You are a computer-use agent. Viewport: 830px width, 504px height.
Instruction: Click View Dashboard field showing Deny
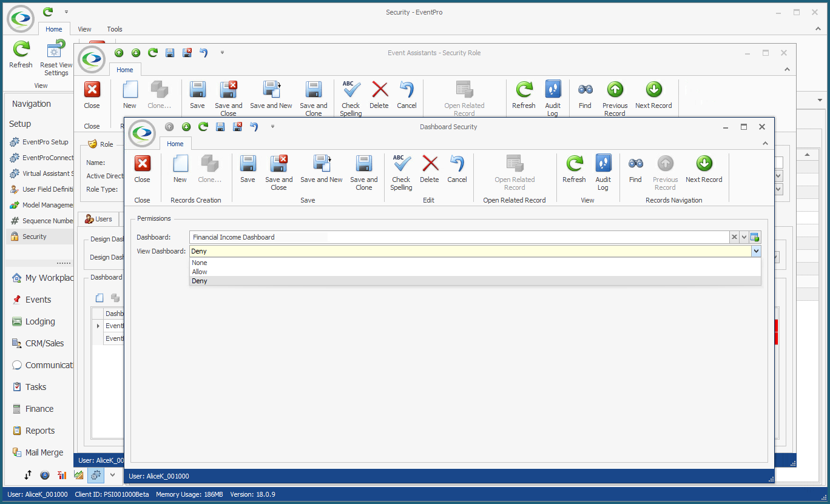pos(470,251)
